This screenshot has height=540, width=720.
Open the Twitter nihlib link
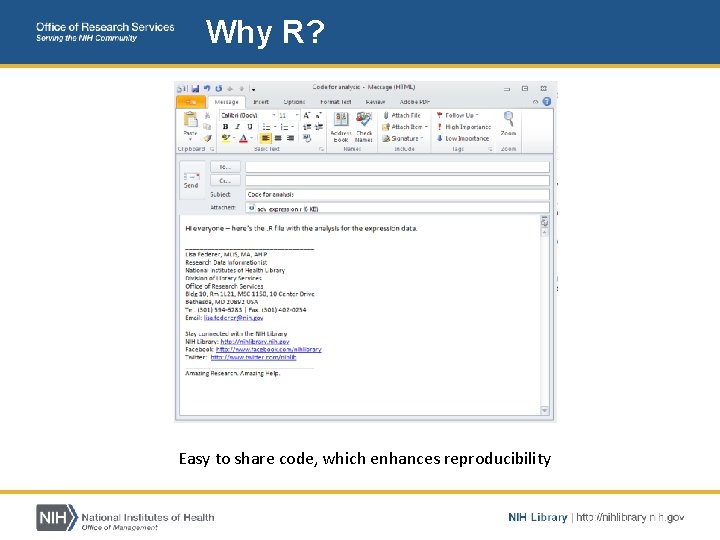click(253, 357)
